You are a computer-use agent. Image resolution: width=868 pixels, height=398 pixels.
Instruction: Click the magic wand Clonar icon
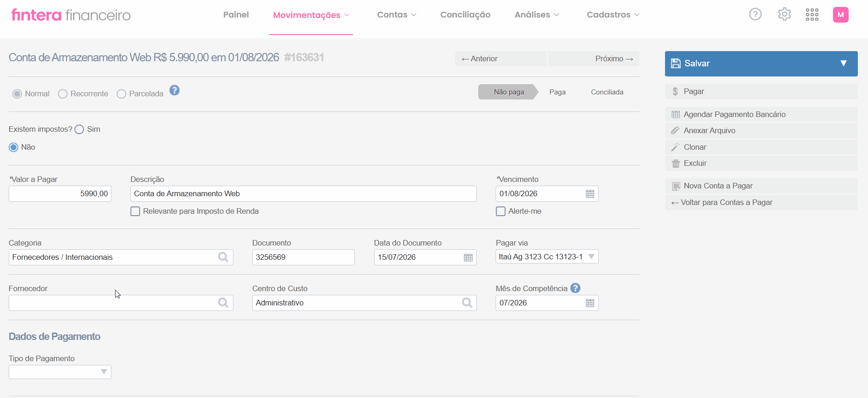tap(675, 147)
